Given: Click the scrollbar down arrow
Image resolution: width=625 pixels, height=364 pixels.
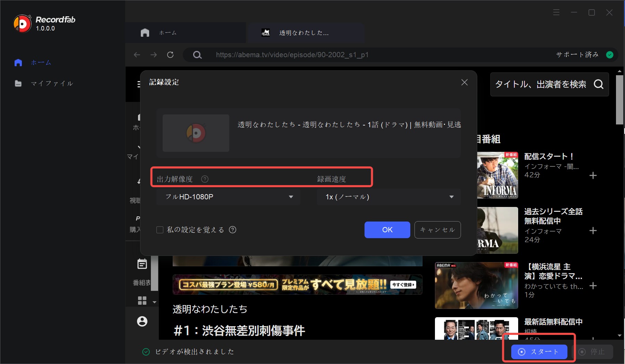Looking at the screenshot, I should 620,336.
